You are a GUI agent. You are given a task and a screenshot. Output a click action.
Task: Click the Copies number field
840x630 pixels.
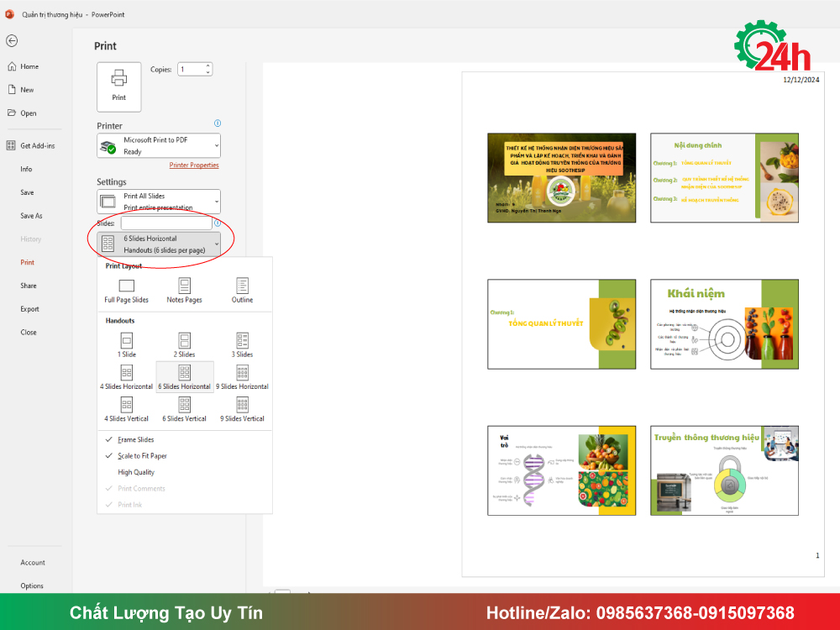pyautogui.click(x=192, y=69)
